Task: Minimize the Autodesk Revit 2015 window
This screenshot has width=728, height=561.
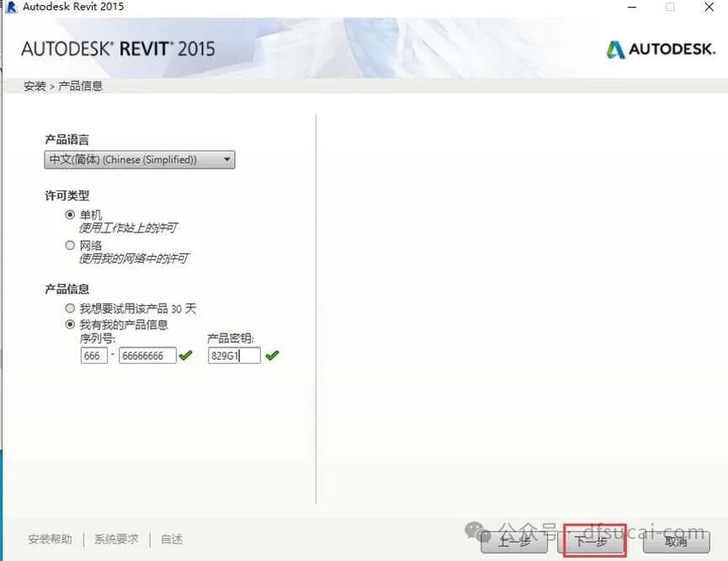Action: coord(632,7)
